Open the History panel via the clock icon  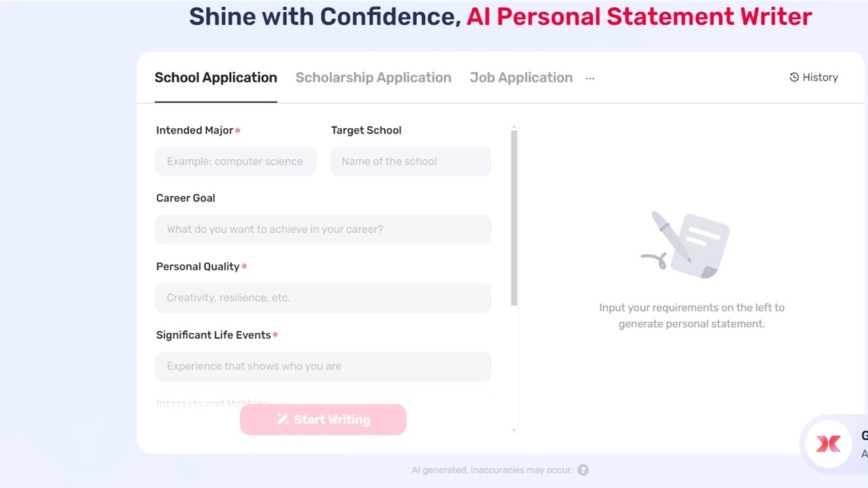794,77
